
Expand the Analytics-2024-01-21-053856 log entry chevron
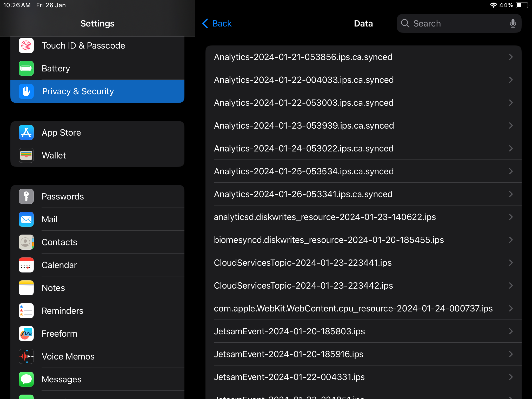[511, 57]
